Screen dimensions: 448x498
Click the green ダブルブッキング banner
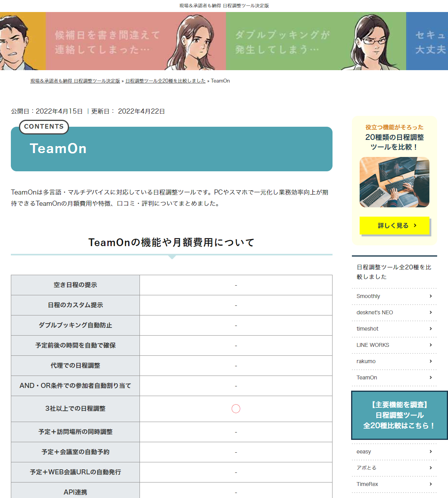tap(316, 41)
